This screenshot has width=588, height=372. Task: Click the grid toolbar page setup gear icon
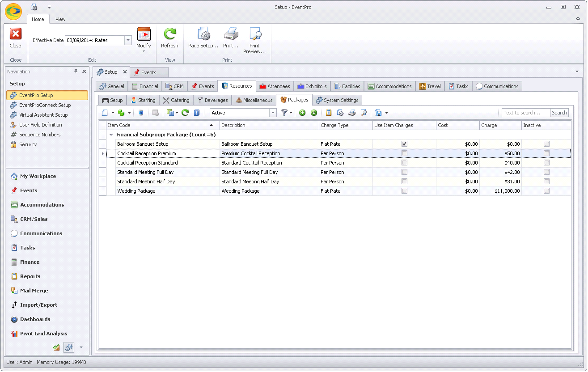pyautogui.click(x=340, y=113)
